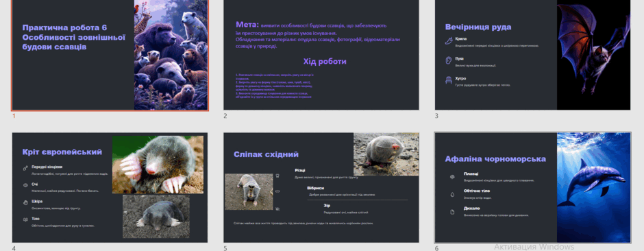Select the Кріт європейський slide thumbnail
This screenshot has width=644, height=251.
110,187
